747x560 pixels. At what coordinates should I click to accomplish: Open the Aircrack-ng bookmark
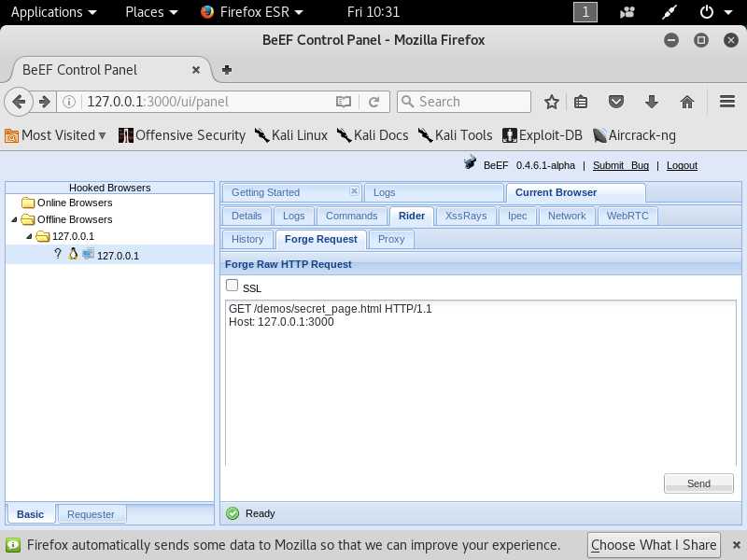coord(634,135)
